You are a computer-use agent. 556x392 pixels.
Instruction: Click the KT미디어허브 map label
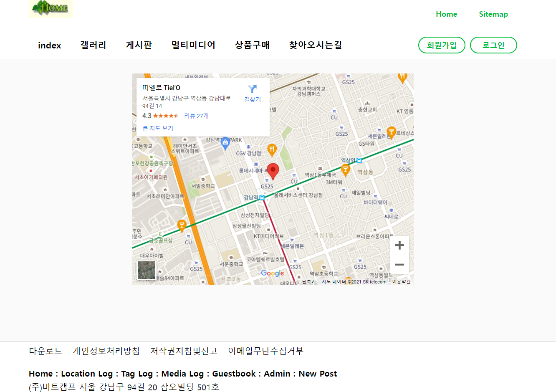(x=268, y=236)
